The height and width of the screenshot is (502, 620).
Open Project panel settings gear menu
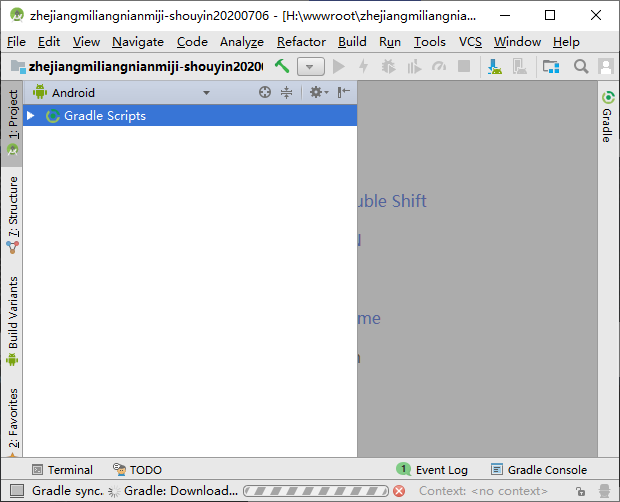point(317,92)
